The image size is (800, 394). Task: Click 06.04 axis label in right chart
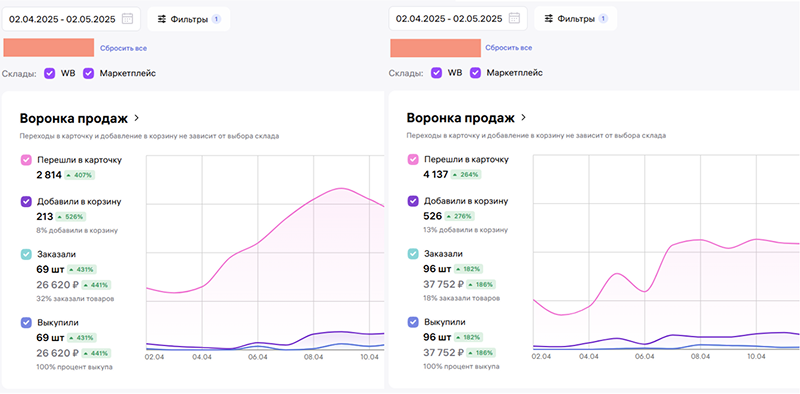(x=645, y=357)
